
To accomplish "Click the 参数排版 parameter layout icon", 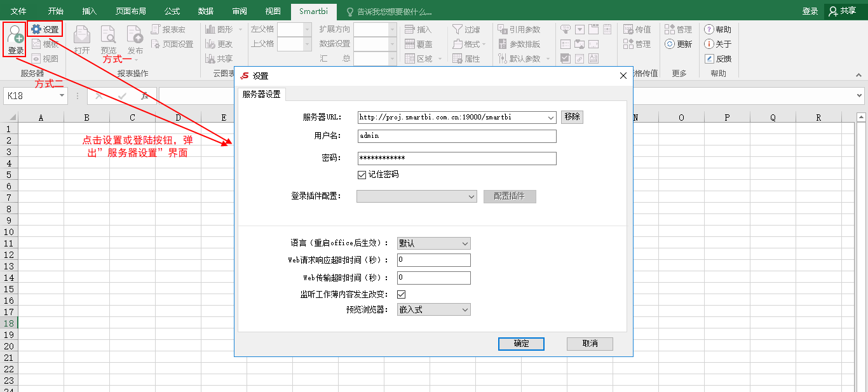I will coord(519,44).
